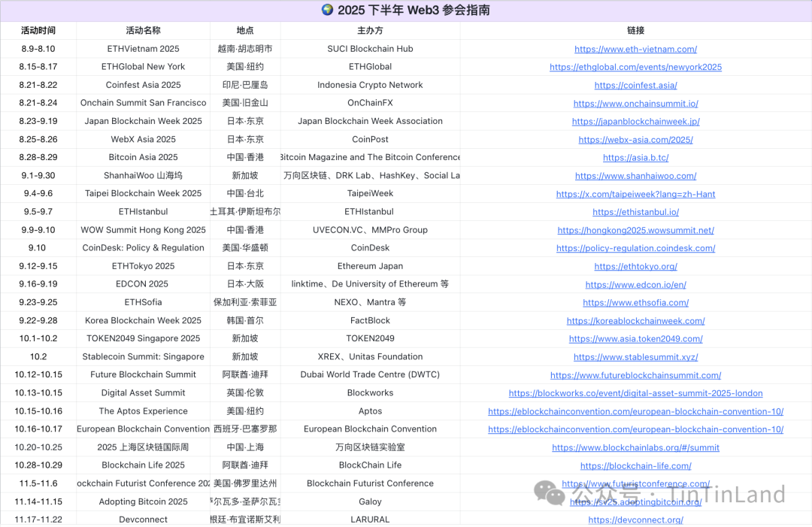
Task: Select the 越南·胡志明市 location cell
Action: click(x=245, y=49)
